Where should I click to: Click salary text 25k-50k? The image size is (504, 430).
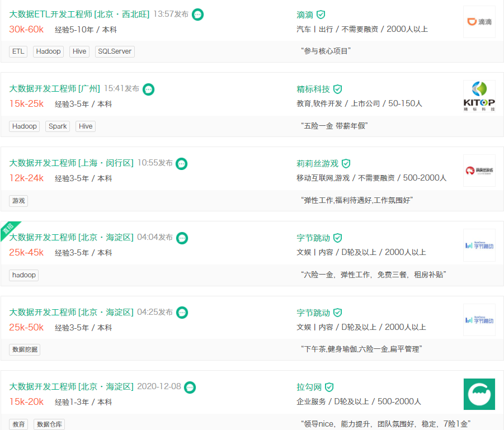coord(26,327)
